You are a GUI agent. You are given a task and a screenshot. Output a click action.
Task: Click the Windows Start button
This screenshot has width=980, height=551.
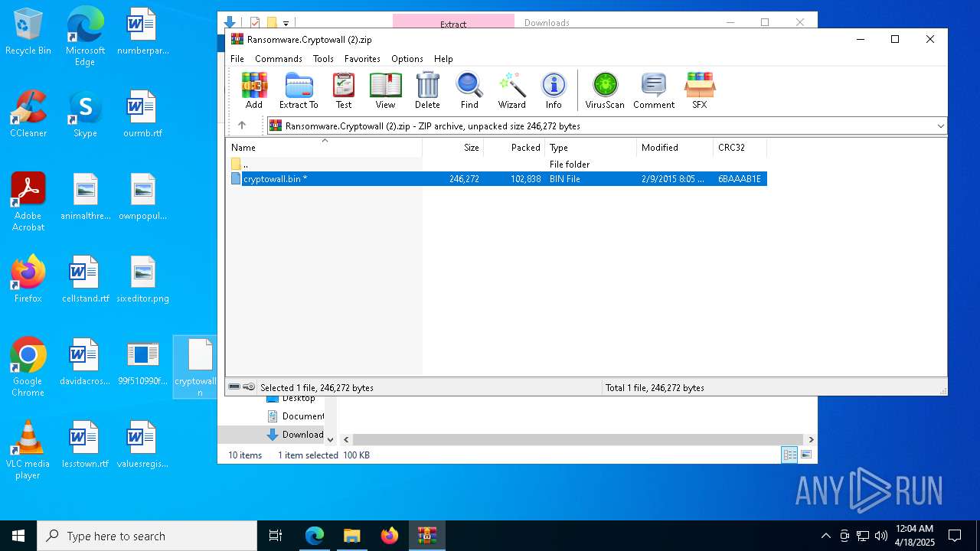18,536
